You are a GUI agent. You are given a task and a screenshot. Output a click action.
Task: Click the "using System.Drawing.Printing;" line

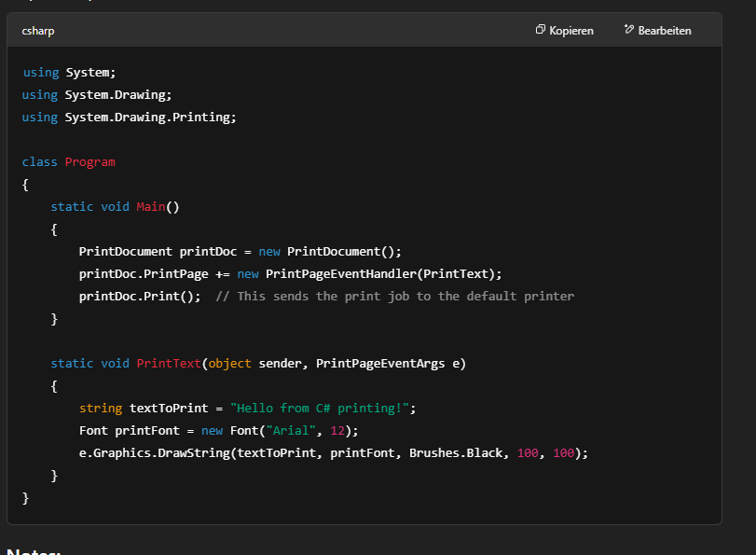[x=130, y=118]
